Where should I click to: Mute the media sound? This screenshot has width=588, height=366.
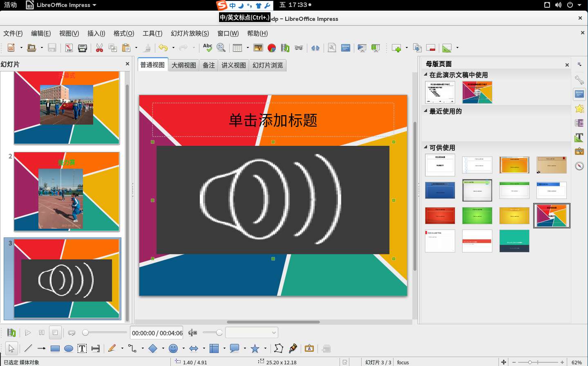(x=193, y=333)
